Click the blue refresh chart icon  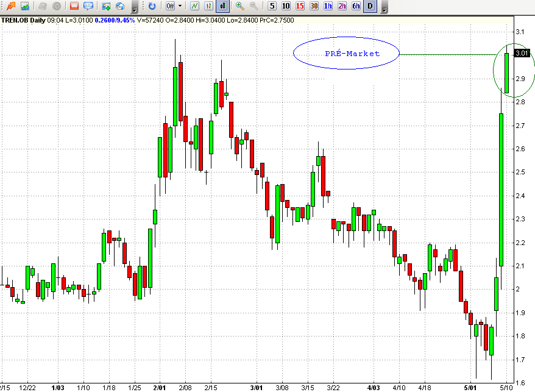(x=152, y=6)
